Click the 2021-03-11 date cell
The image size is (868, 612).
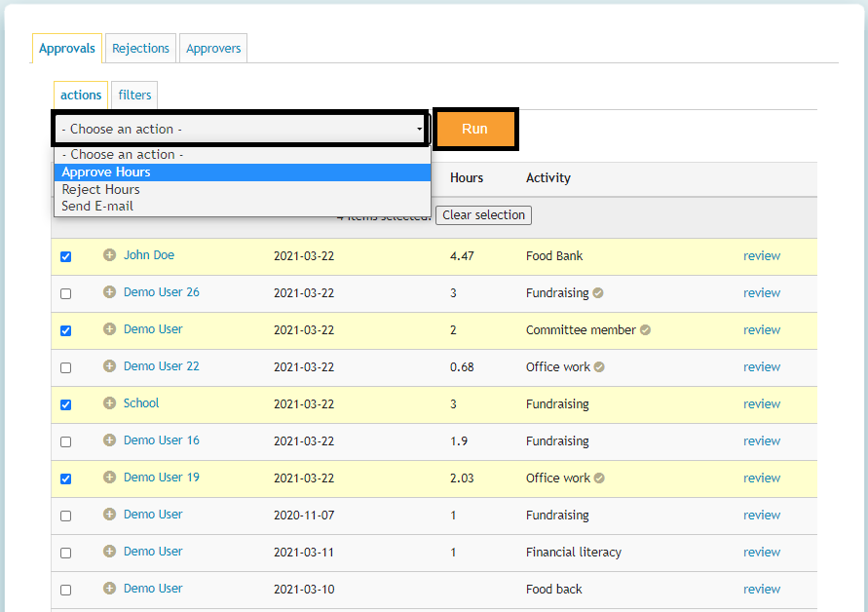304,553
